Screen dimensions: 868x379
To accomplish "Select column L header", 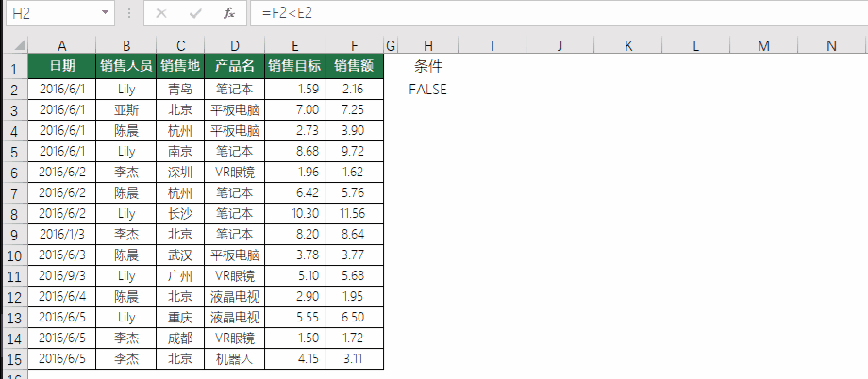I will [x=696, y=46].
